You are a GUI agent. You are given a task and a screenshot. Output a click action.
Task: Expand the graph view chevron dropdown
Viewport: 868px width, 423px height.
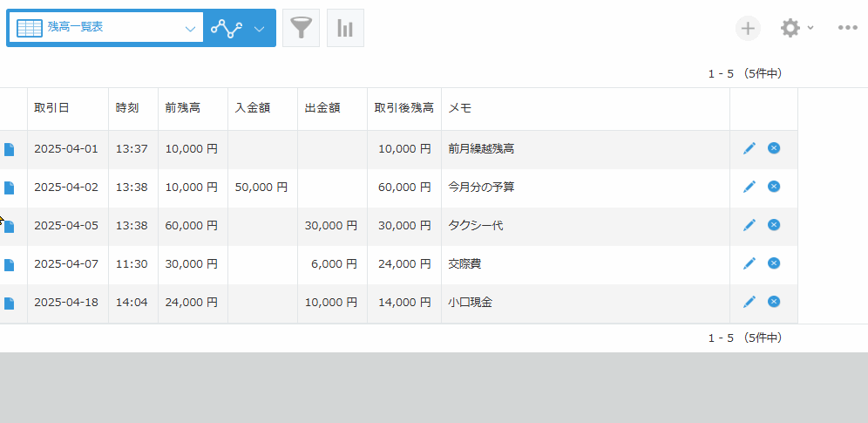259,28
